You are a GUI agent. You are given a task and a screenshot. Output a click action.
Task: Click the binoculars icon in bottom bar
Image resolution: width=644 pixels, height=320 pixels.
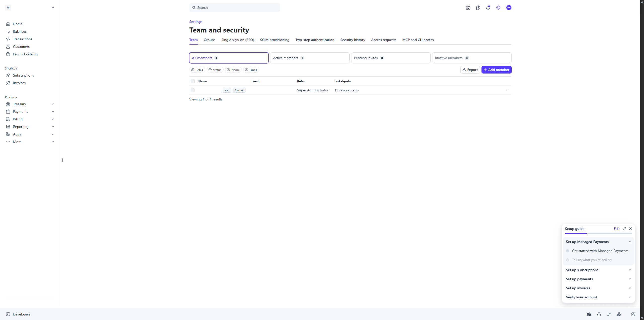point(589,314)
